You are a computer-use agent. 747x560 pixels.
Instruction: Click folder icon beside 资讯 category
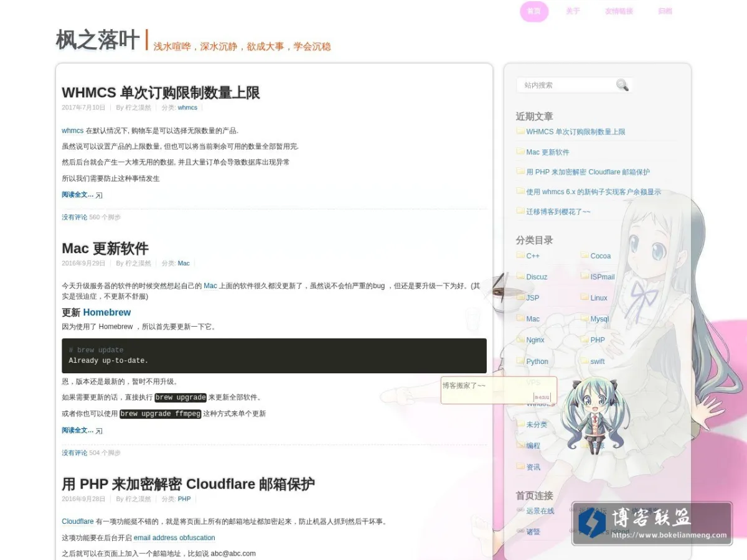click(520, 467)
